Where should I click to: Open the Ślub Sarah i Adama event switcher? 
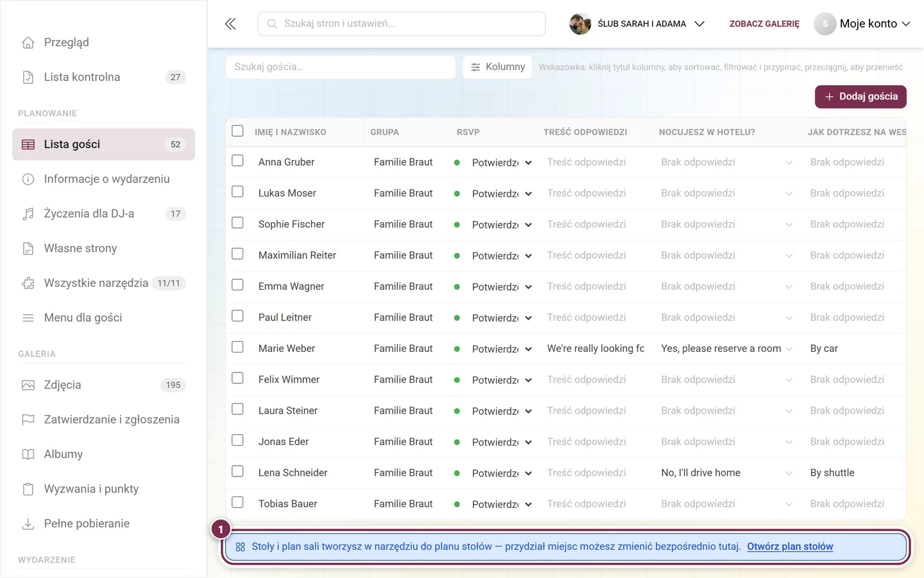pos(637,24)
